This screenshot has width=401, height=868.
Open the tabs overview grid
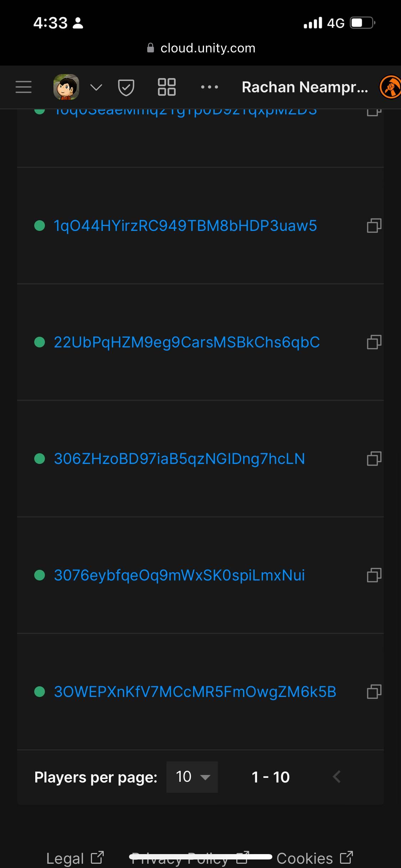tap(166, 87)
